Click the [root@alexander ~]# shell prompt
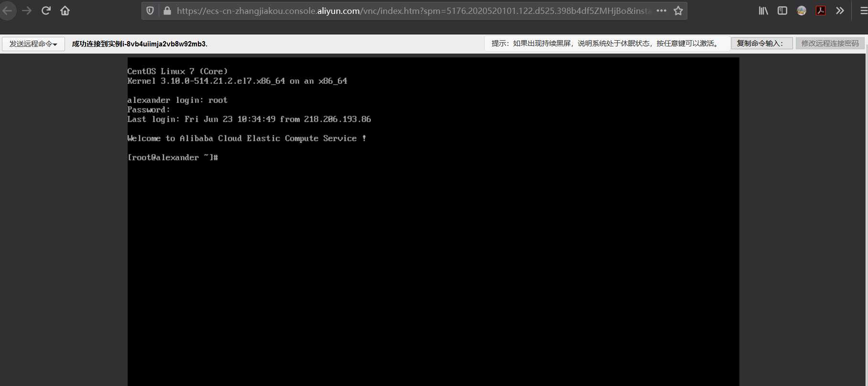Viewport: 868px width, 386px height. tap(173, 157)
